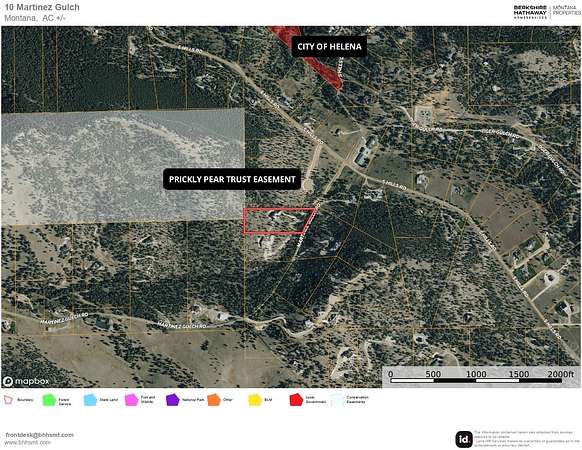Click the CITY OF HELENA map label
The height and width of the screenshot is (450, 582).
click(329, 46)
